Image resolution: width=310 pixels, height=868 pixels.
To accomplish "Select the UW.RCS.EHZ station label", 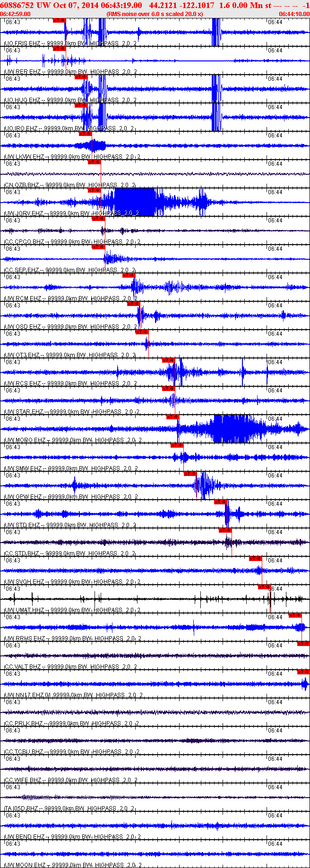I will (x=70, y=383).
